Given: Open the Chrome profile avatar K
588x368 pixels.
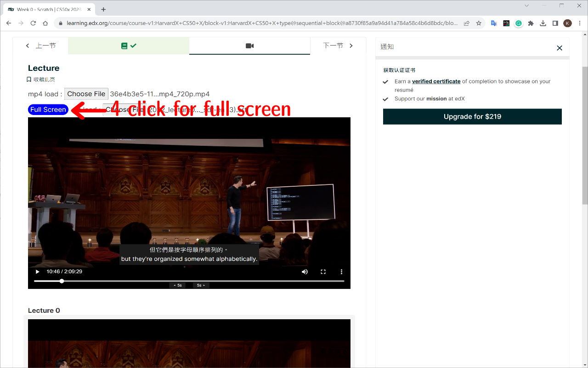Looking at the screenshot, I should (567, 23).
